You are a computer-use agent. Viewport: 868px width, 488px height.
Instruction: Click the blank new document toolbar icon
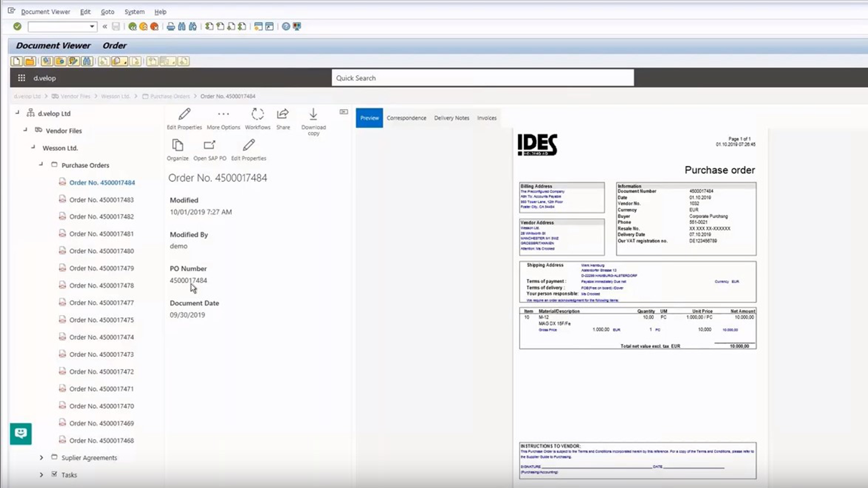[x=17, y=61]
